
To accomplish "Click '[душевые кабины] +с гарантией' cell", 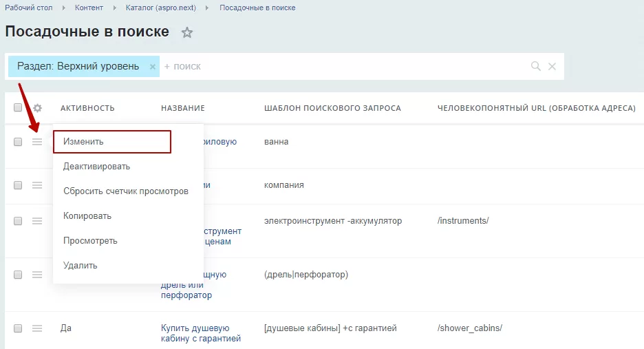I will click(330, 328).
